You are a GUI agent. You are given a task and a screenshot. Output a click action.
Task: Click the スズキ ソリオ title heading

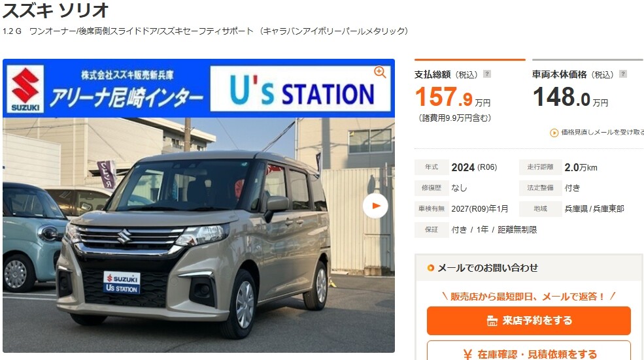click(x=56, y=10)
